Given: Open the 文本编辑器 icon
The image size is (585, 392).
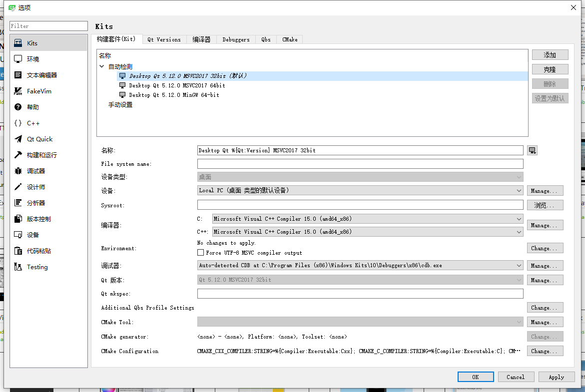Looking at the screenshot, I should 18,75.
